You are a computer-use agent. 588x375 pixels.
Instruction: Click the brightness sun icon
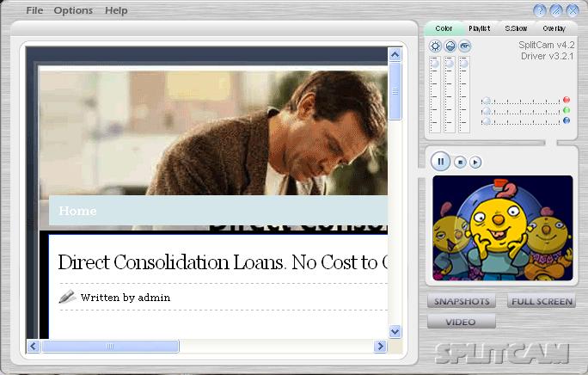pyautogui.click(x=435, y=46)
